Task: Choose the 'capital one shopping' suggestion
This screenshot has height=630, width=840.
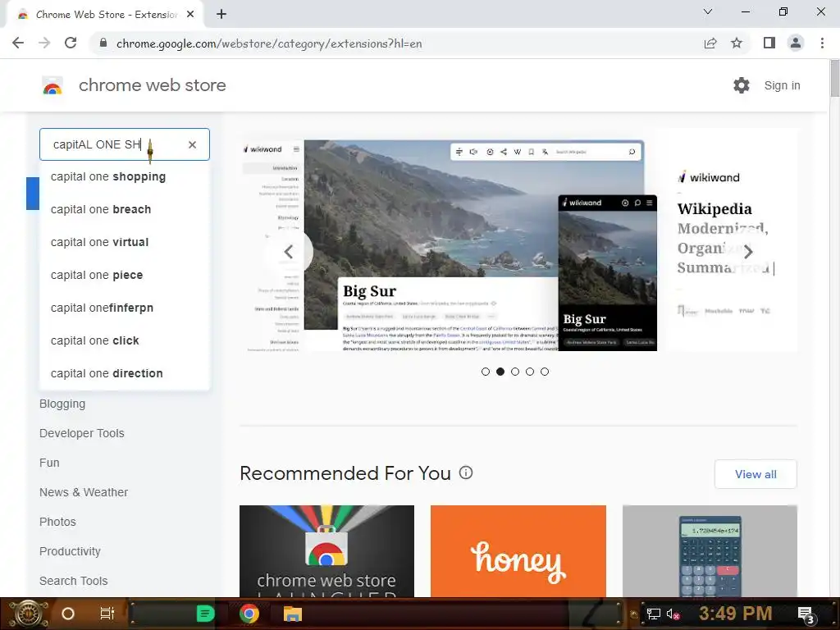Action: pos(125,177)
